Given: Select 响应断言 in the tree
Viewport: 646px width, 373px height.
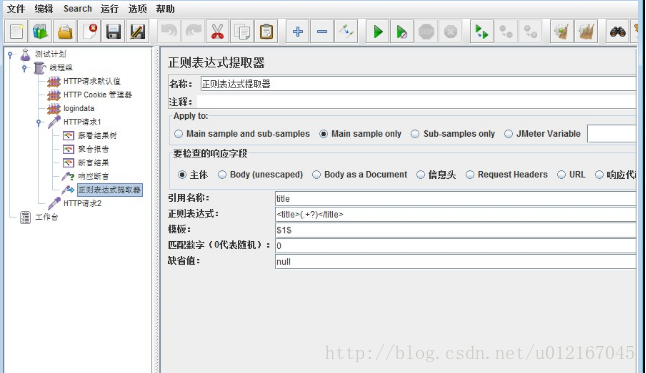Looking at the screenshot, I should [93, 176].
